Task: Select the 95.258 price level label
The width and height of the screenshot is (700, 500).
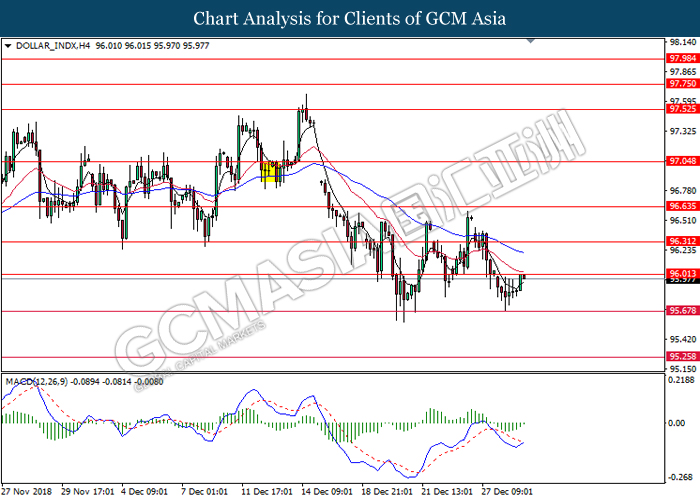Action: tap(683, 357)
